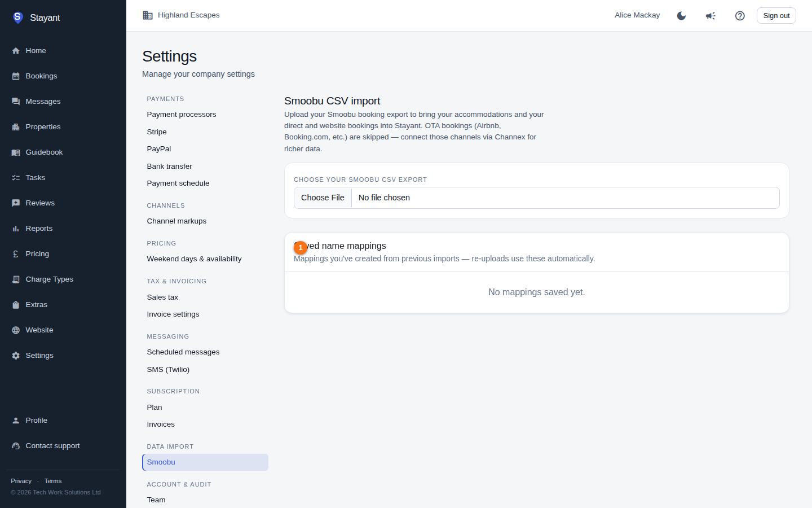Toggle dark mode with moon icon
The height and width of the screenshot is (508, 812).
[x=681, y=16]
